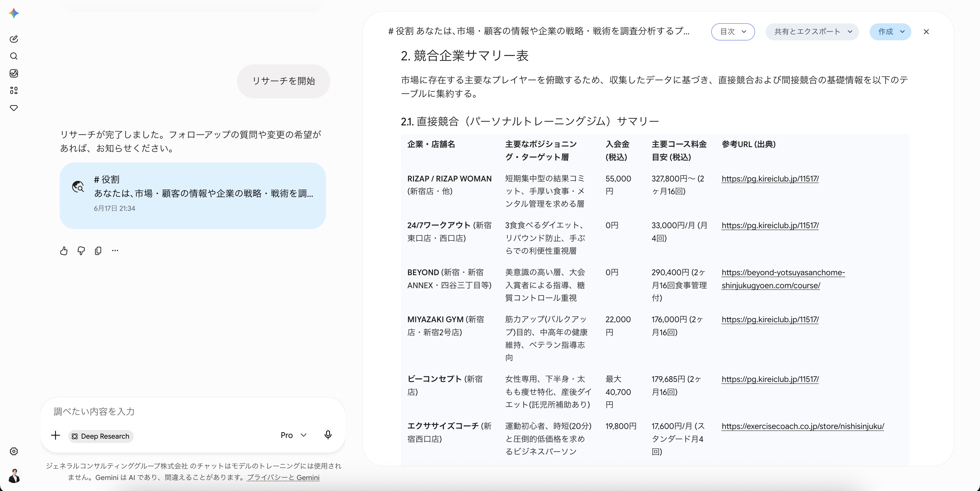Open the MIYAZAKI GYM row kireiclub URL
Screen dimensions: 980x491
tap(770, 320)
